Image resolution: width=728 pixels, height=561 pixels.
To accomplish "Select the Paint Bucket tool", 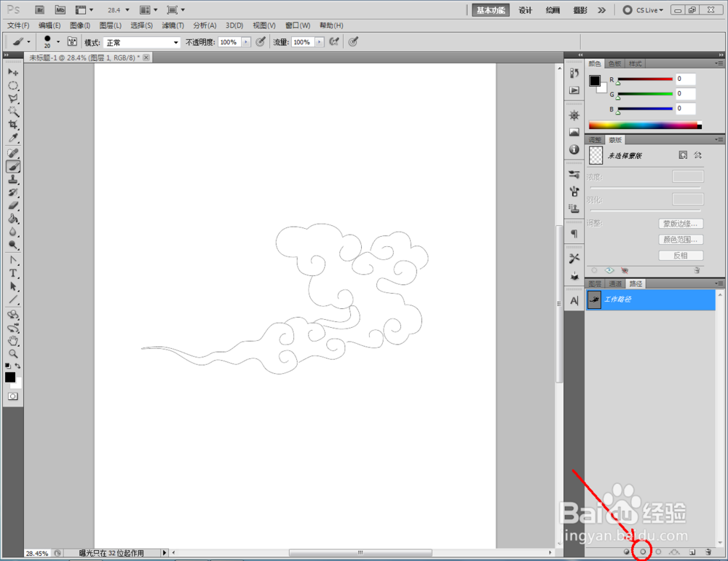I will coord(13,219).
